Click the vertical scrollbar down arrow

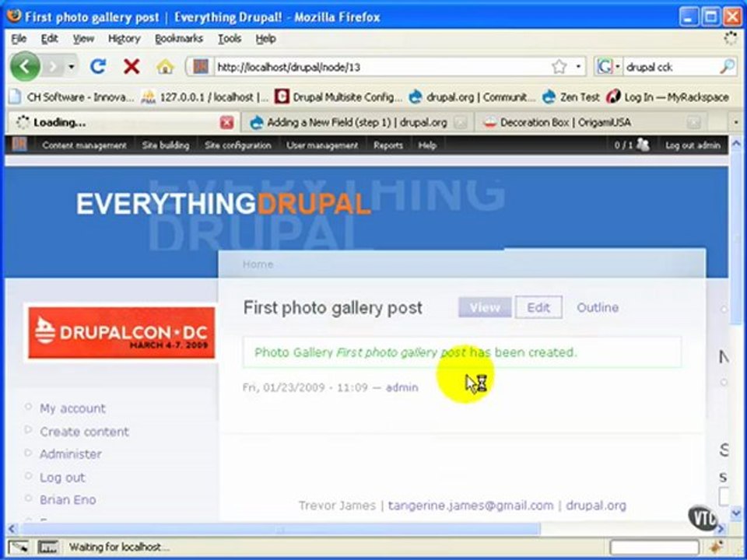[x=736, y=513]
